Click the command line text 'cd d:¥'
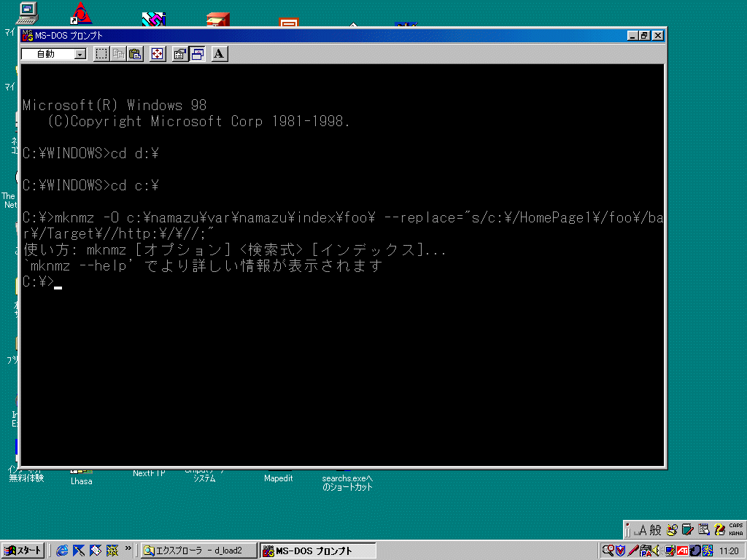The height and width of the screenshot is (560, 747). [135, 153]
